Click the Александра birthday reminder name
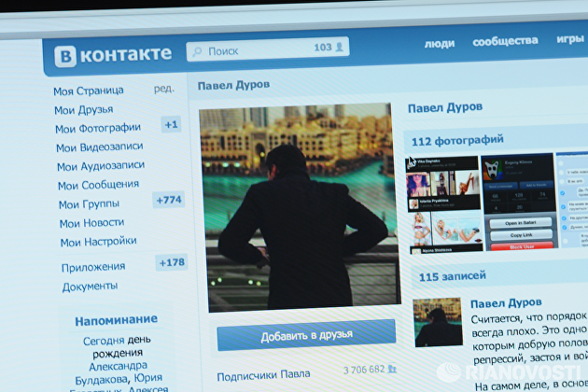The height and width of the screenshot is (392, 588). click(x=119, y=366)
